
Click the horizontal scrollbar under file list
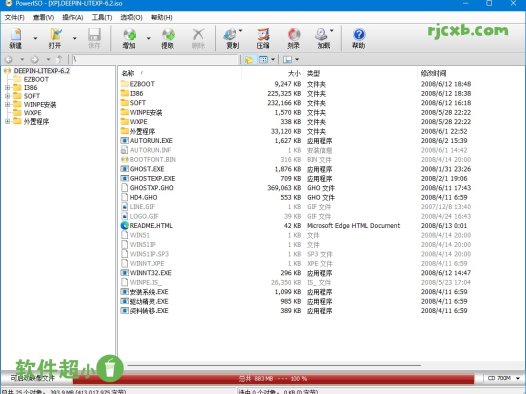point(274,365)
